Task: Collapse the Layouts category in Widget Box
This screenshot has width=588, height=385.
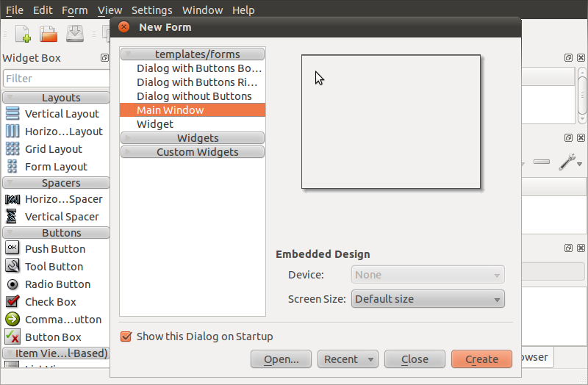Action: pos(57,98)
